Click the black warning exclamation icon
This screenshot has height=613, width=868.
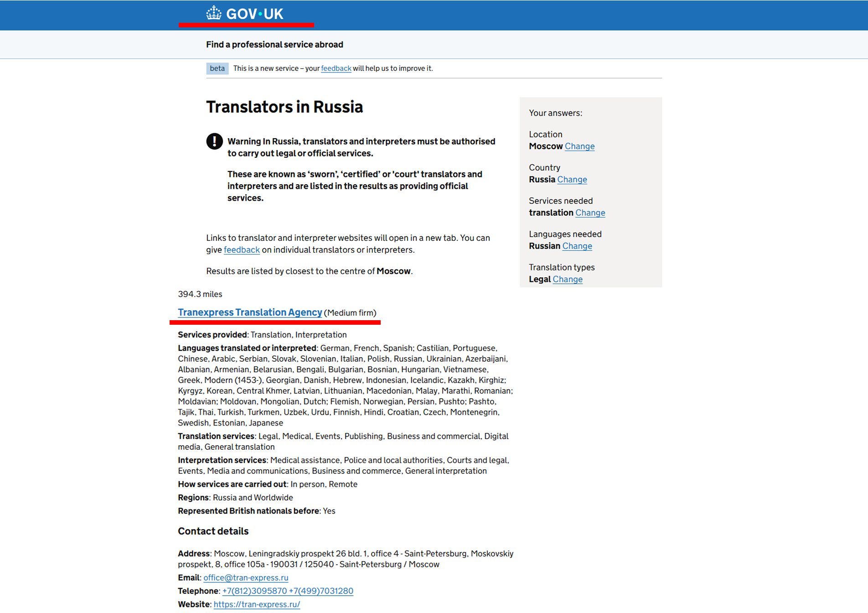point(214,141)
